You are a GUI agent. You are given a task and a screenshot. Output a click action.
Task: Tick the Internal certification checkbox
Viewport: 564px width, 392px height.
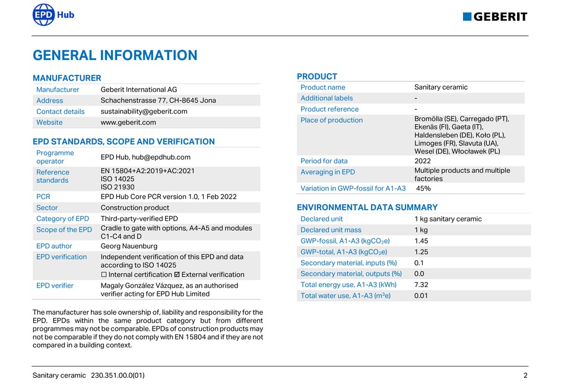[104, 274]
